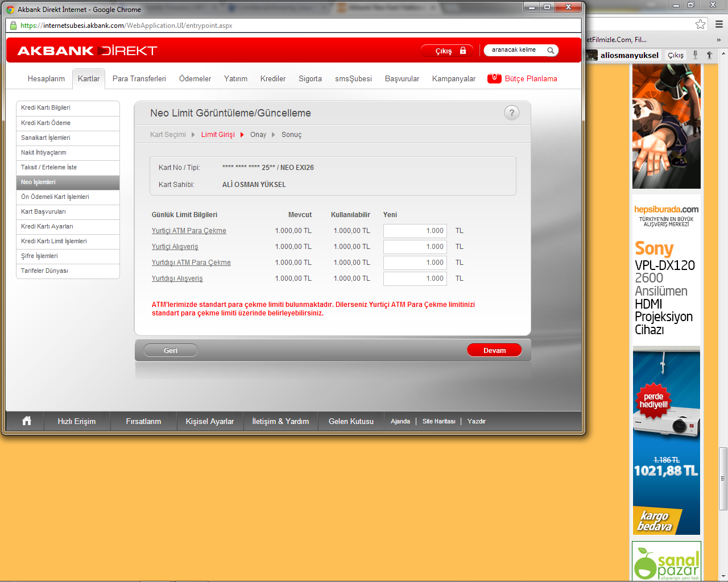Open Chrome's hamburger menu
The height and width of the screenshot is (582, 728).
point(719,24)
